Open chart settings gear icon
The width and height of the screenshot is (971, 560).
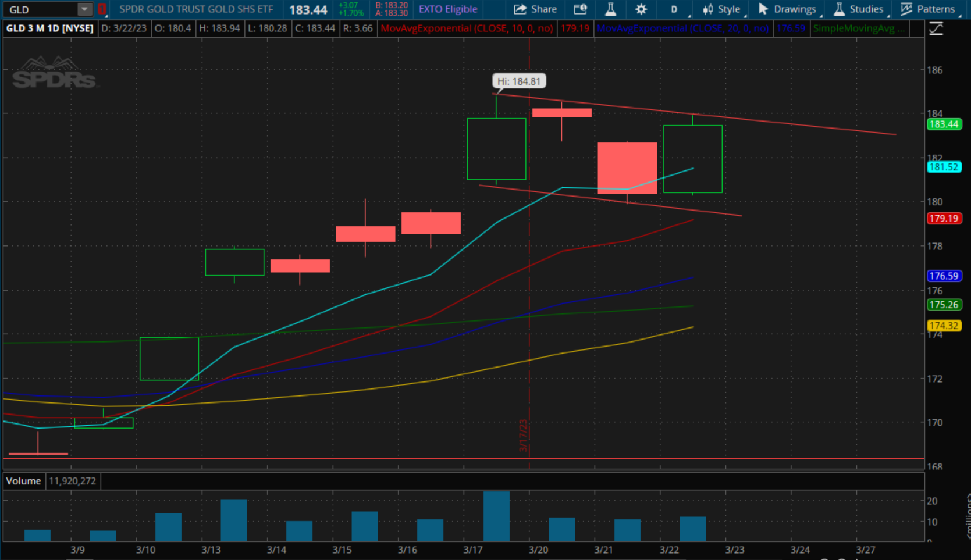point(641,9)
